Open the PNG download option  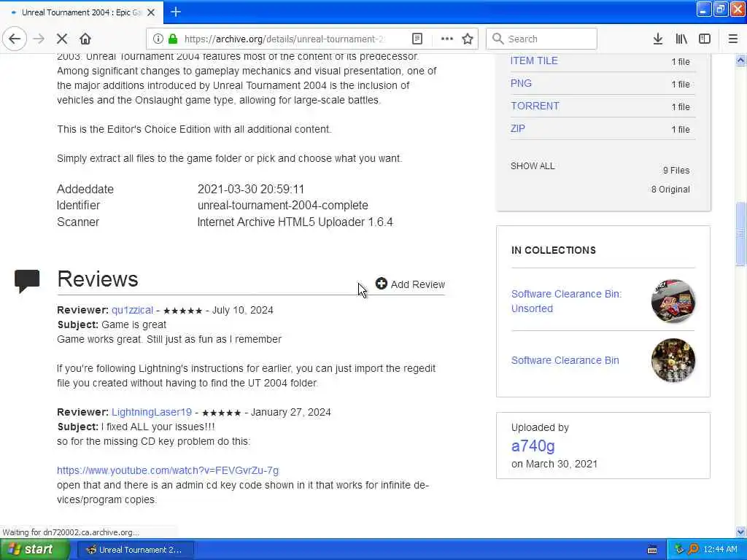point(521,83)
